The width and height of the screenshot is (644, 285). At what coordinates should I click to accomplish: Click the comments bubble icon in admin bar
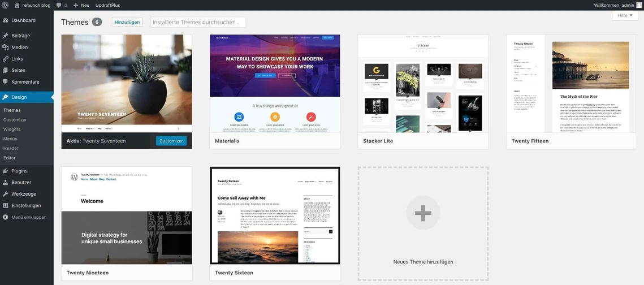pyautogui.click(x=59, y=5)
